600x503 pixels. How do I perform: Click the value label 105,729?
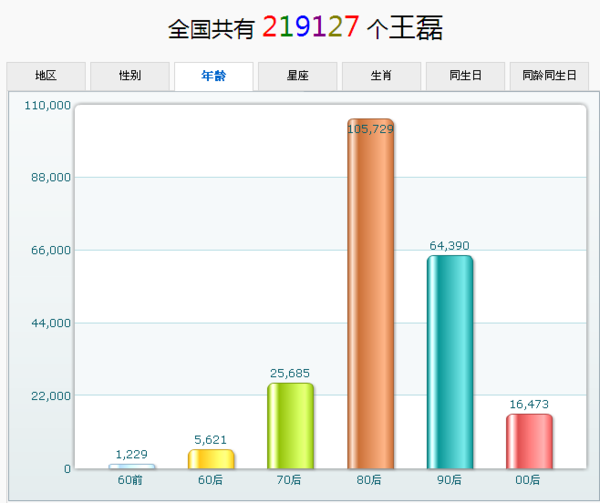[370, 129]
